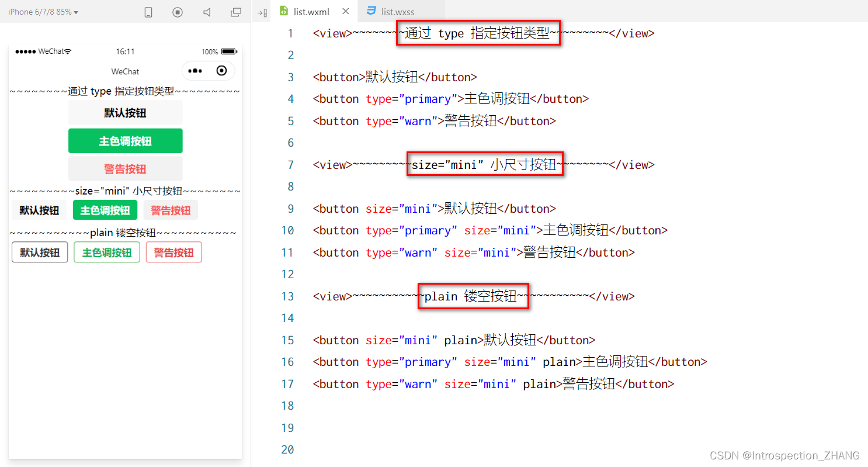Tap the green-outlined plain 主色调按钮 button

pyautogui.click(x=107, y=252)
